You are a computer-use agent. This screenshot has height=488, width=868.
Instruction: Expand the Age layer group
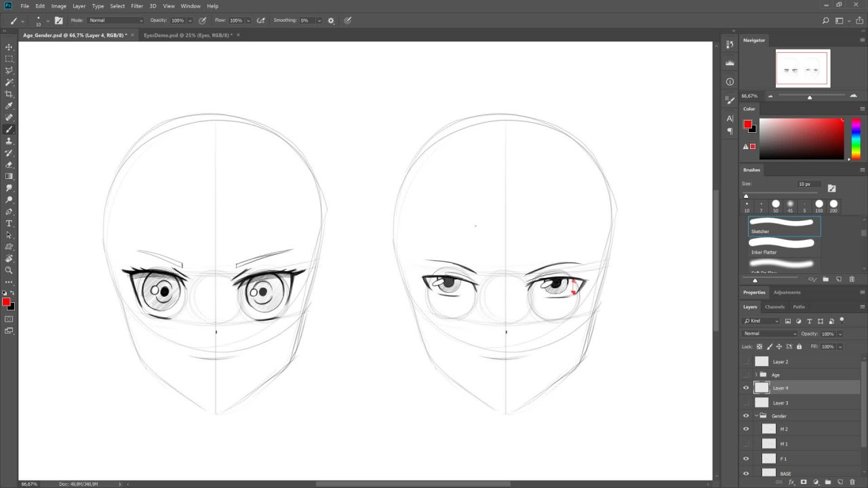tap(755, 375)
